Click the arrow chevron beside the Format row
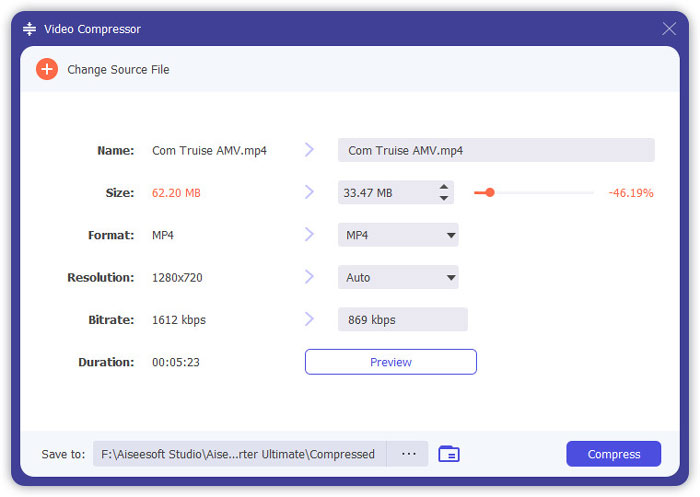This screenshot has height=497, width=700. (x=309, y=234)
